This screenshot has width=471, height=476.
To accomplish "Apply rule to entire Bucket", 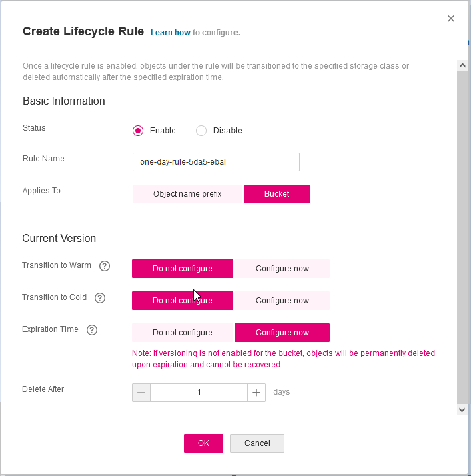I will pyautogui.click(x=276, y=194).
